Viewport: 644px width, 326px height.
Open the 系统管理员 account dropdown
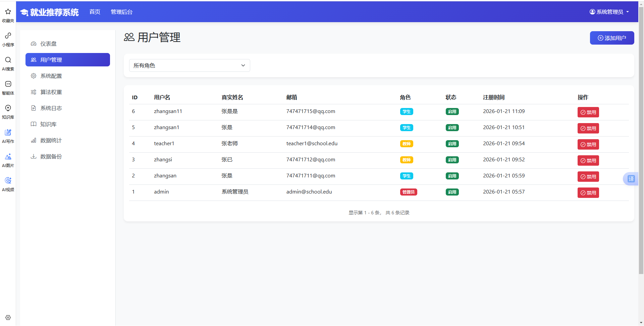coord(609,11)
